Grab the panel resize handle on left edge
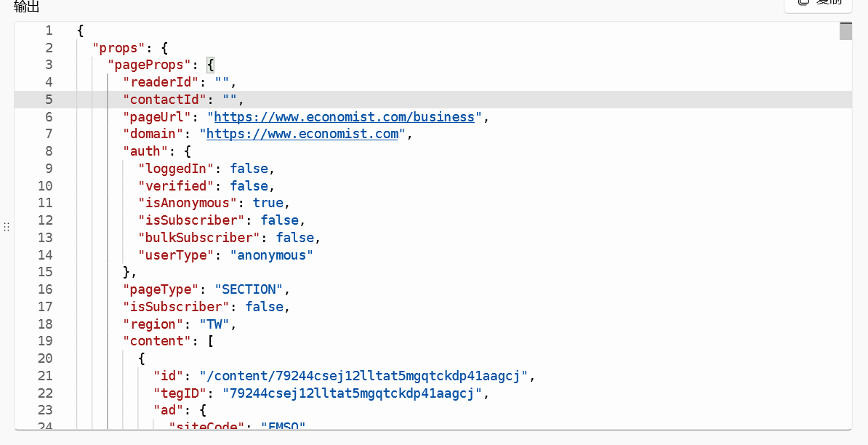The height and width of the screenshot is (445, 868). click(6, 227)
